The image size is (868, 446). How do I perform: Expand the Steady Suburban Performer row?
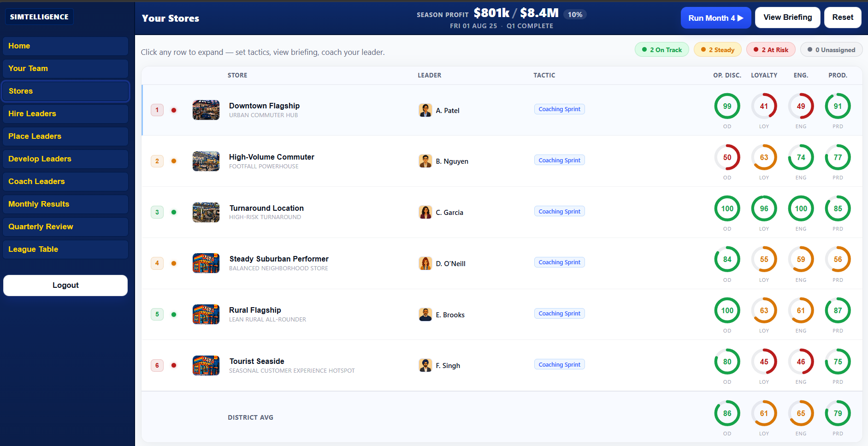tap(502, 263)
